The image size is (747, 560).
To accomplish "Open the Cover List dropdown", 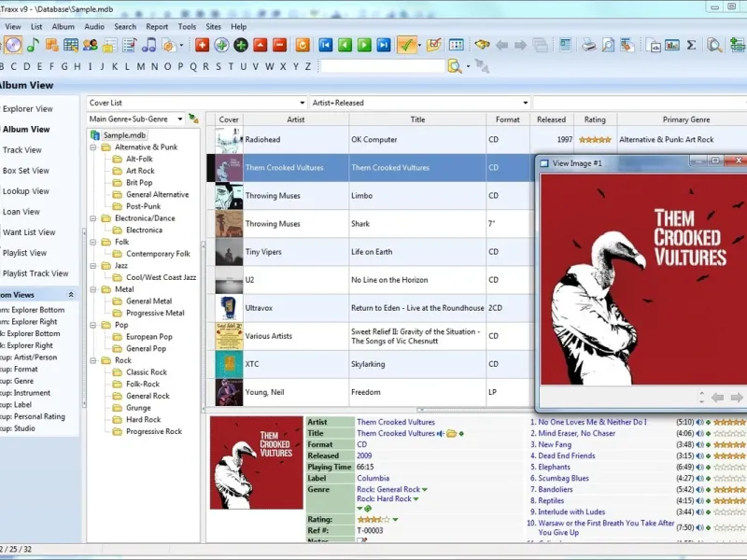I will pos(302,103).
